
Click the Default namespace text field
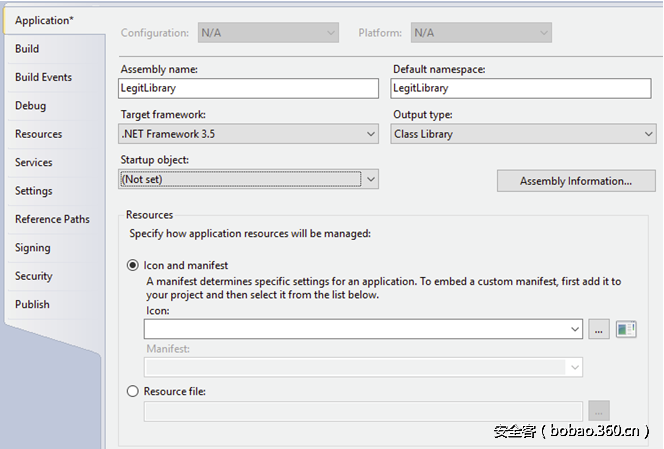tap(523, 88)
